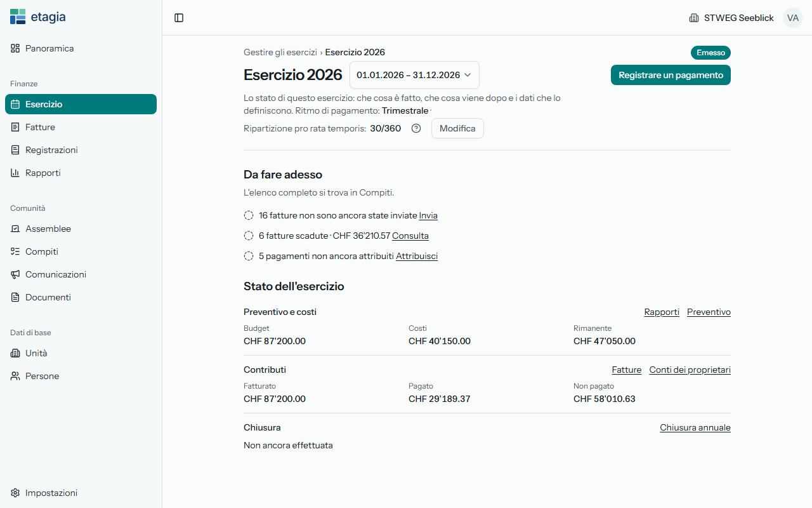Toggle the sidebar panel icon
This screenshot has width=812, height=508.
(179, 18)
